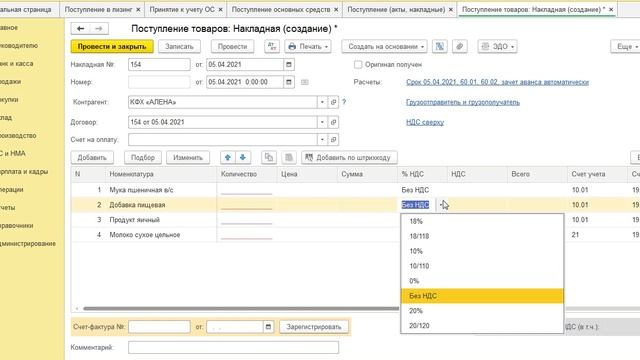
Task: Switch to Принятие к учету ОС tab
Action: click(182, 9)
